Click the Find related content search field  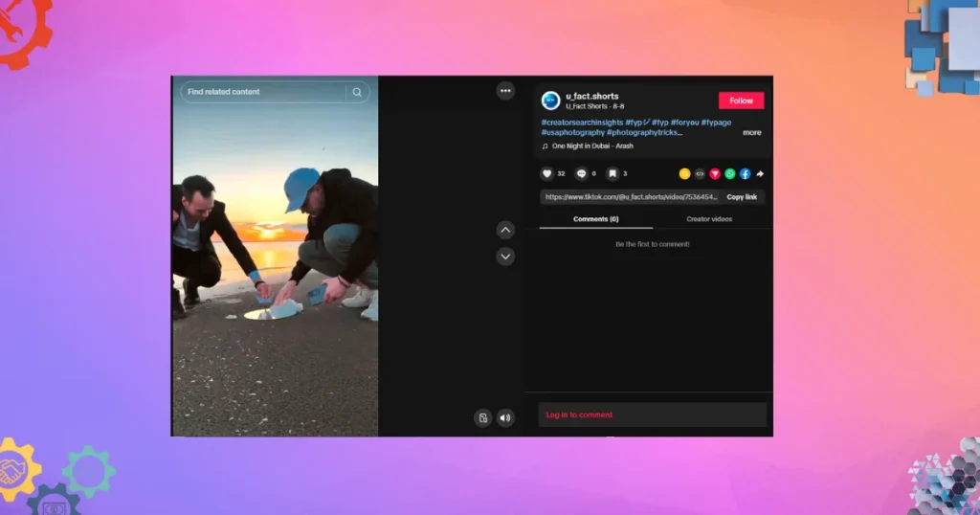263,92
